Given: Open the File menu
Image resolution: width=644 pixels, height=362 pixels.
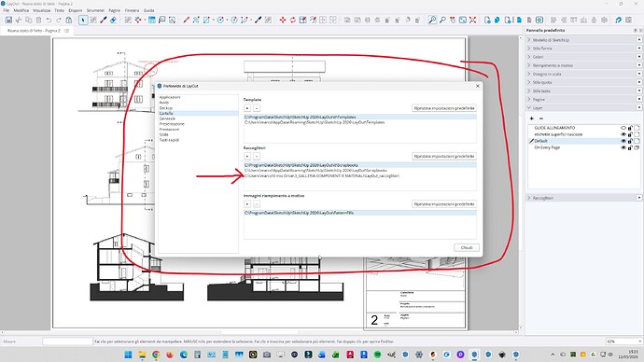Looking at the screenshot, I should pos(7,10).
